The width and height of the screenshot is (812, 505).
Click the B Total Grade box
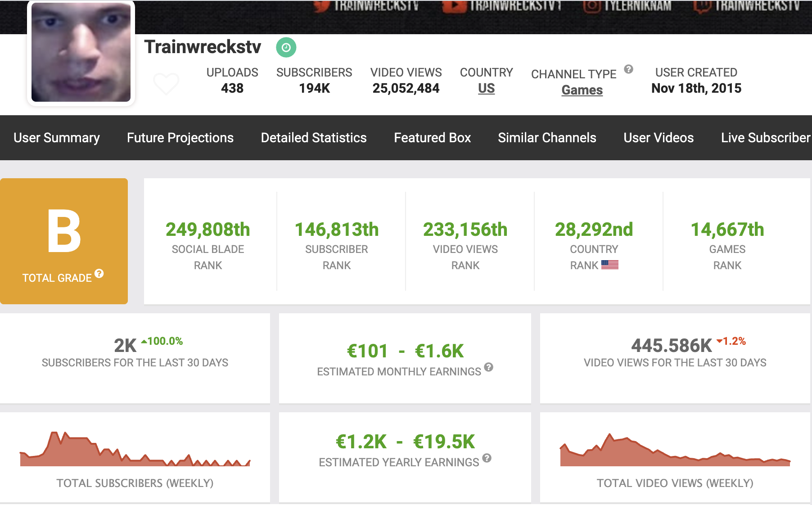tap(64, 241)
